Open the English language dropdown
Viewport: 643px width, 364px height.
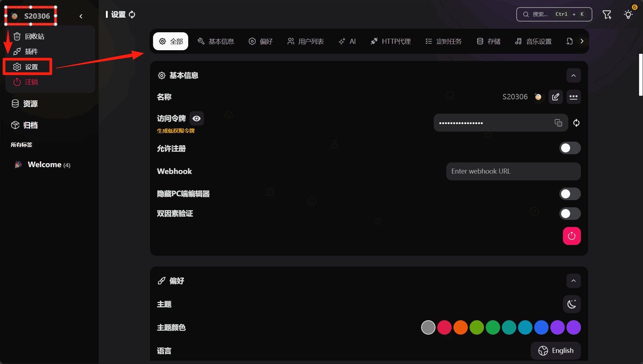point(556,351)
